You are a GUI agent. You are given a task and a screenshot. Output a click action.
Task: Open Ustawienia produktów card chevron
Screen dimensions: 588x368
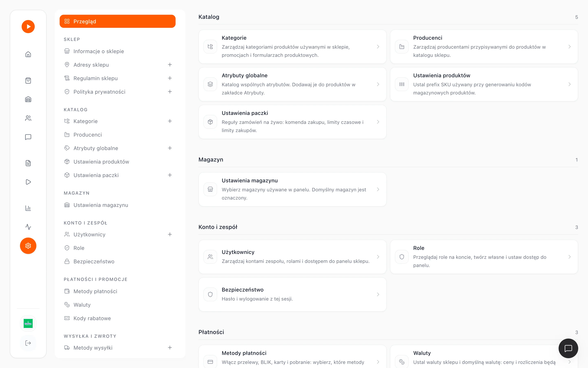[570, 84]
